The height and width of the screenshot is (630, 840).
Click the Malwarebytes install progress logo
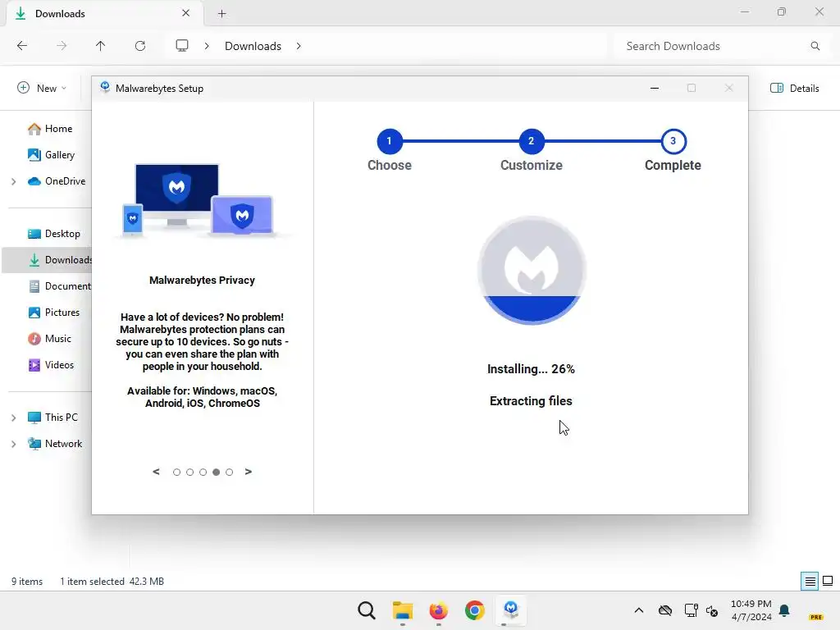(532, 271)
